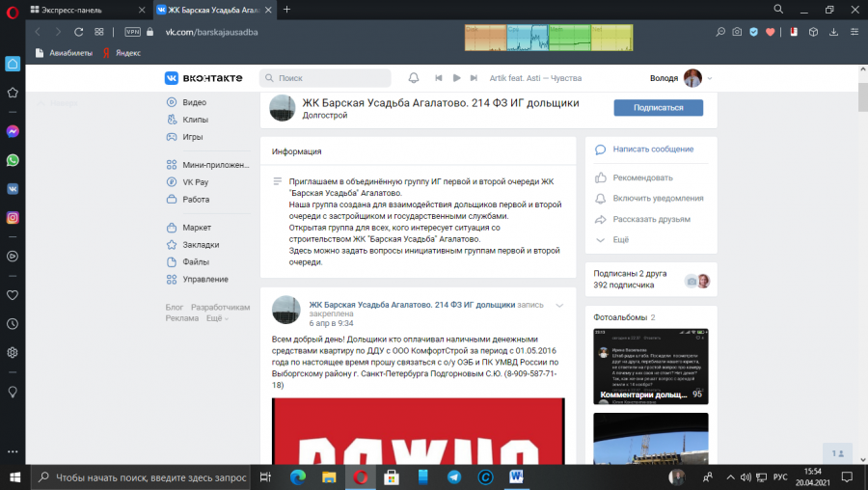Open the Player icon in Opera sidebar
The width and height of the screenshot is (868, 490).
click(x=13, y=257)
